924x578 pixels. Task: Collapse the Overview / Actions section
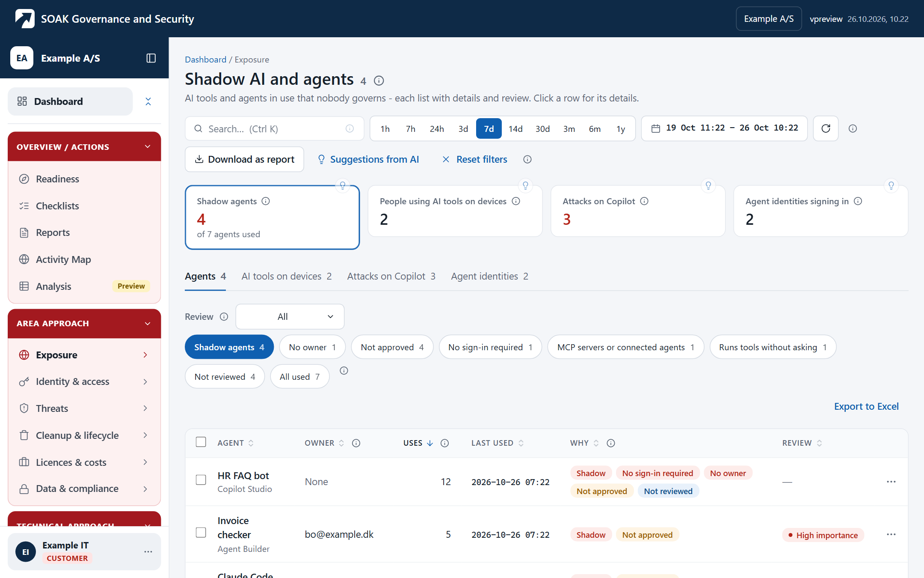(84, 146)
